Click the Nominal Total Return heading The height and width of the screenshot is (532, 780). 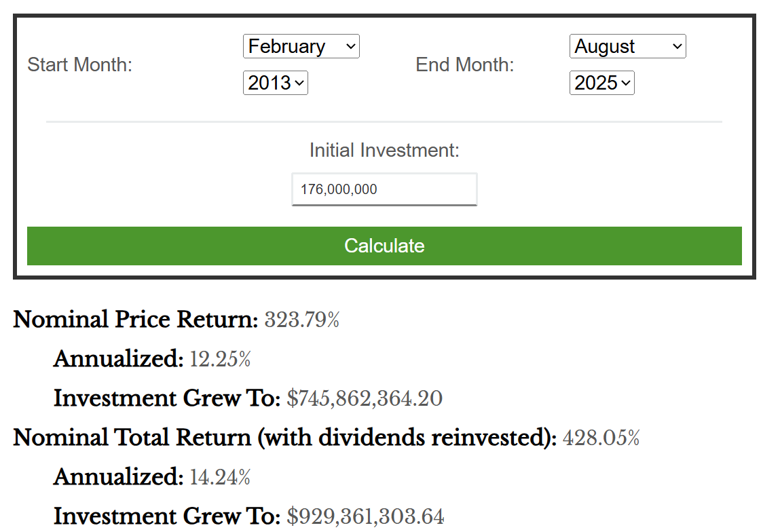point(284,438)
